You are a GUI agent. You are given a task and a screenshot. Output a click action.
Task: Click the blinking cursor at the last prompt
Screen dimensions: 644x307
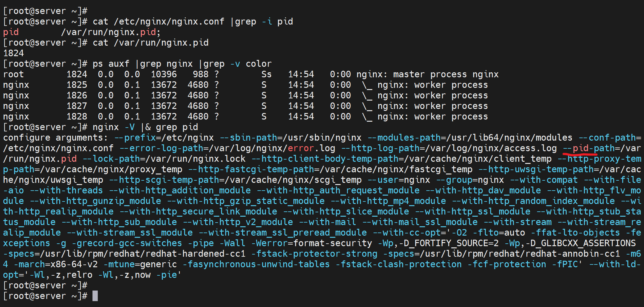pyautogui.click(x=95, y=296)
